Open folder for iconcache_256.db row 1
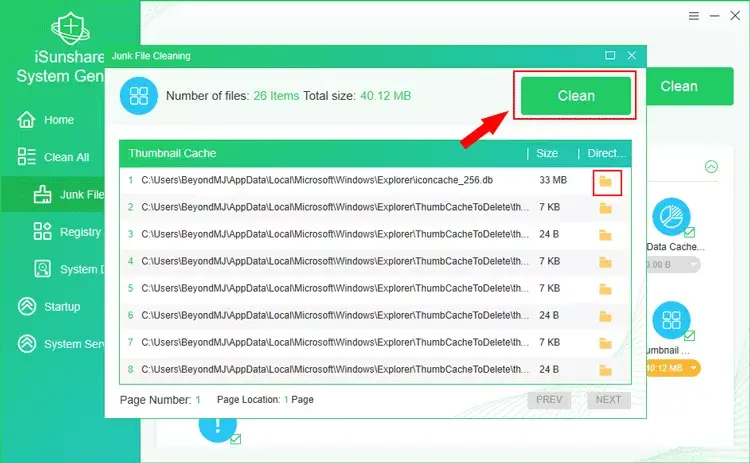 pyautogui.click(x=606, y=181)
